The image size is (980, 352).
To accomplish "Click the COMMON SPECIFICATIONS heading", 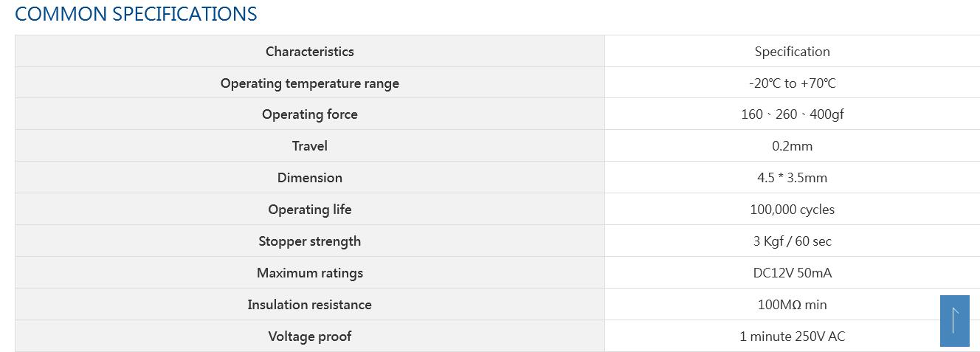I will [136, 14].
